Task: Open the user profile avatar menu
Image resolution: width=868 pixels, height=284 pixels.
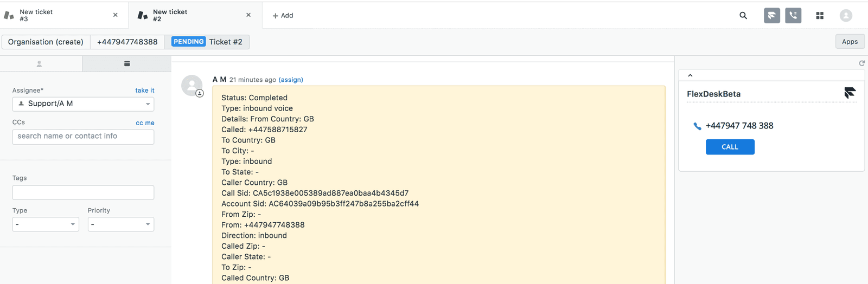Action: tap(846, 16)
